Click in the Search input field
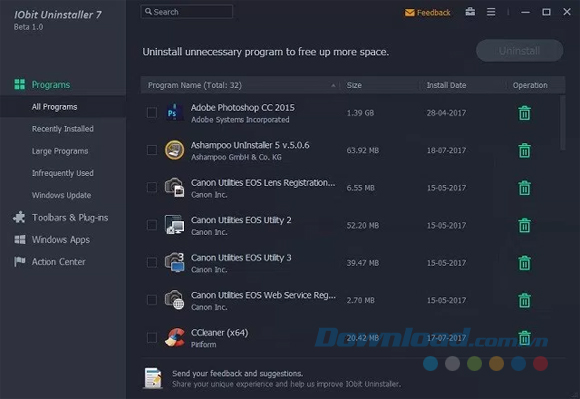This screenshot has width=580, height=399. point(187,12)
